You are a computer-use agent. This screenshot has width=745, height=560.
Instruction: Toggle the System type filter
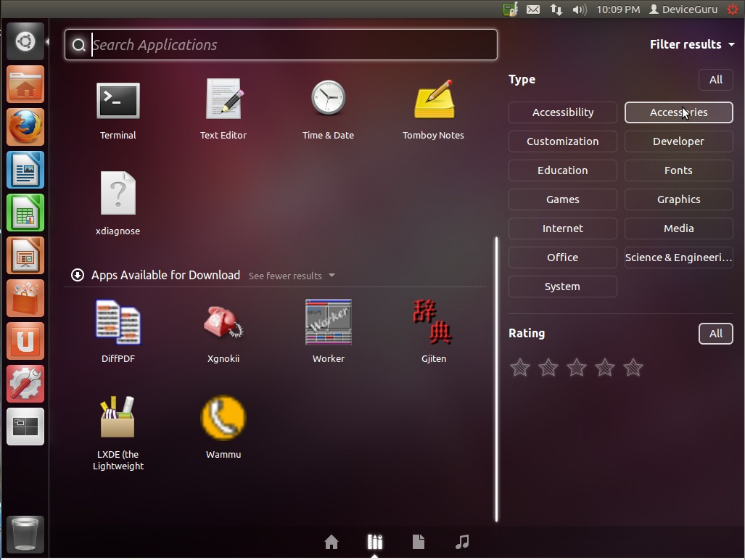pos(562,287)
